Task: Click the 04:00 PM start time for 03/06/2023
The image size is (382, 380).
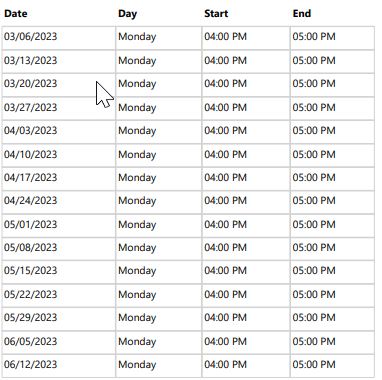Action: (x=225, y=37)
